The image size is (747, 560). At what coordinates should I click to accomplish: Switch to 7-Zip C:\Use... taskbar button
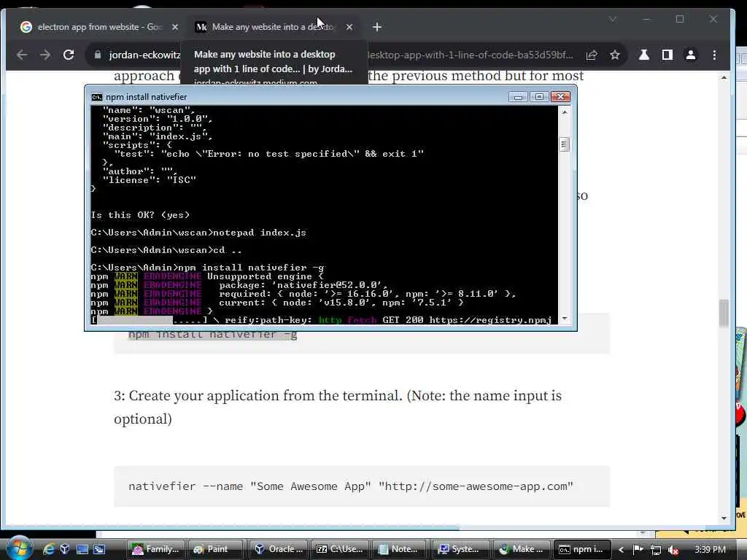340,549
